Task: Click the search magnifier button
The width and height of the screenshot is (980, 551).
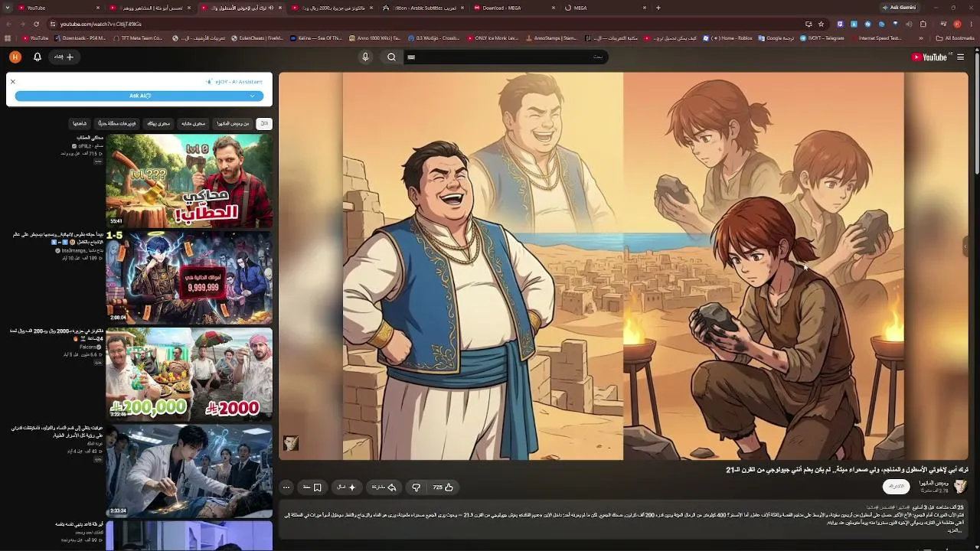Action: coord(391,57)
